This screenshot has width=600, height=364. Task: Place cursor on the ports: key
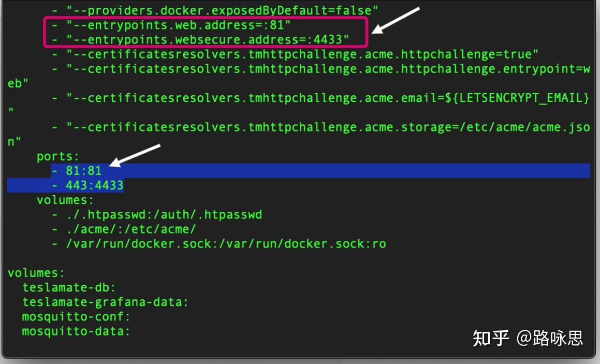pyautogui.click(x=58, y=156)
